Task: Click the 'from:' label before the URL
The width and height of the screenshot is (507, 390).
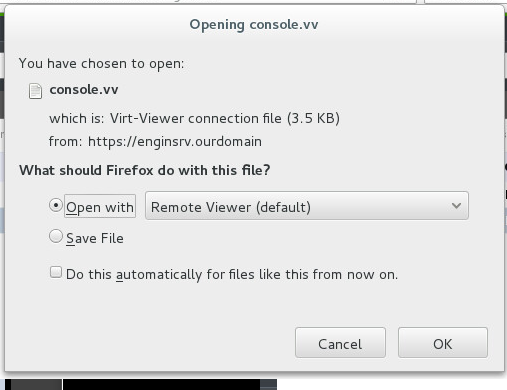Action: click(65, 141)
